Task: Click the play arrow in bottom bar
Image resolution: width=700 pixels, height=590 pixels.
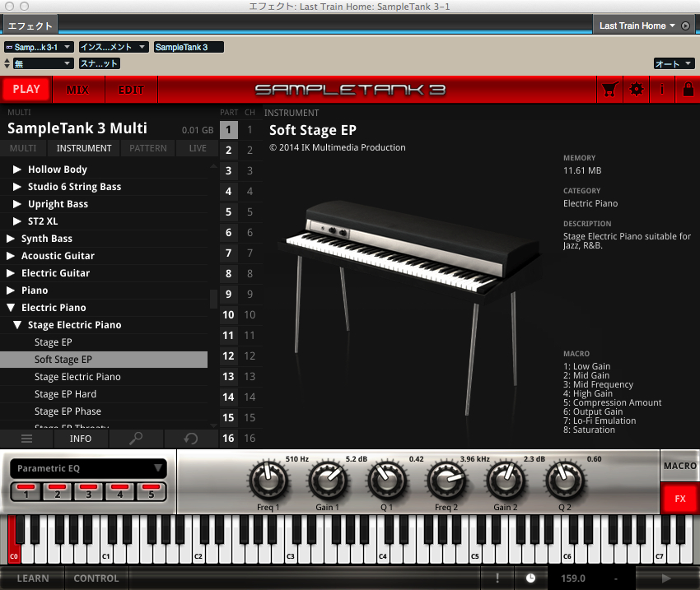Action: point(666,578)
